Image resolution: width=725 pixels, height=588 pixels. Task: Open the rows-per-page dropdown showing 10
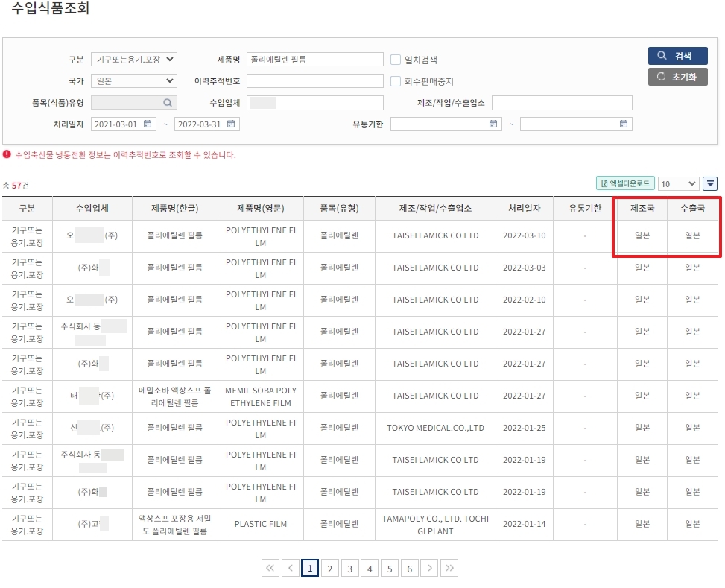678,183
